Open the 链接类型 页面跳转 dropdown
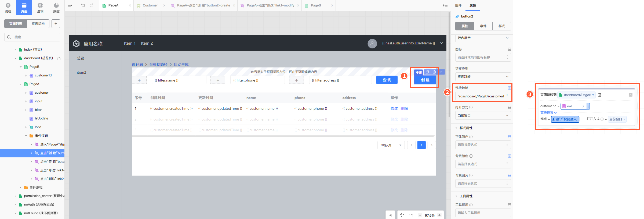This screenshot has width=644, height=219. [483, 77]
